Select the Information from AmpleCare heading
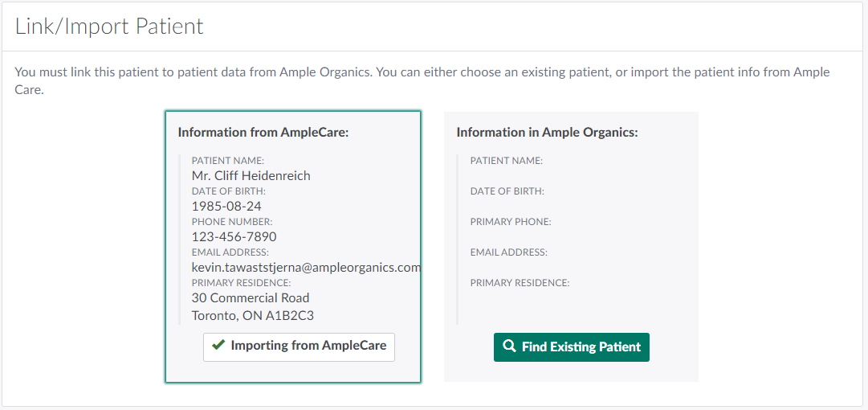868x410 pixels. click(x=263, y=132)
